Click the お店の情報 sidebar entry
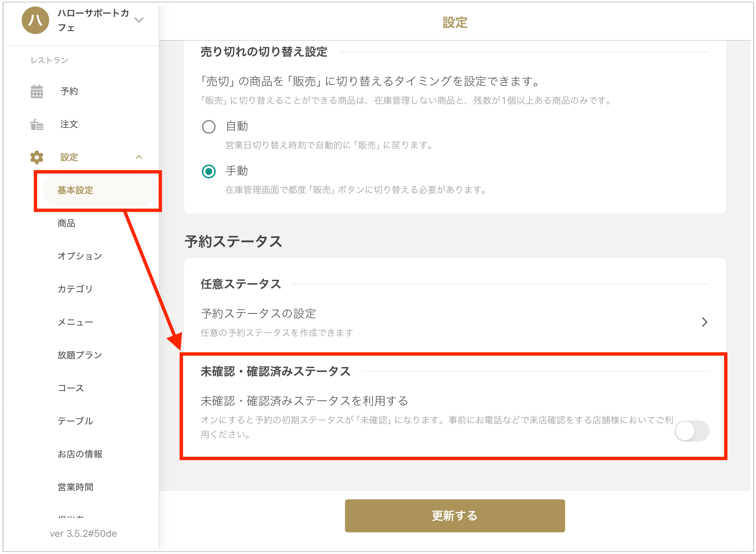This screenshot has width=756, height=554. (80, 454)
